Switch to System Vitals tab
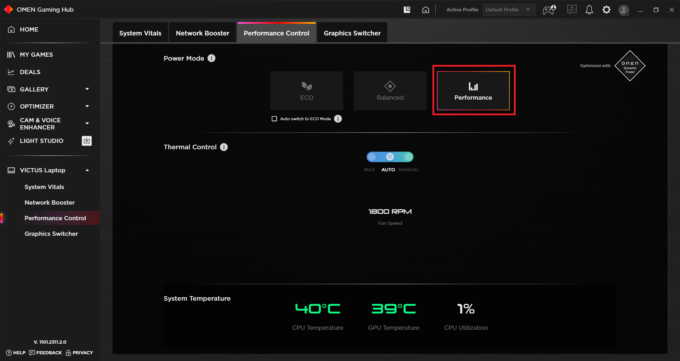 point(140,33)
